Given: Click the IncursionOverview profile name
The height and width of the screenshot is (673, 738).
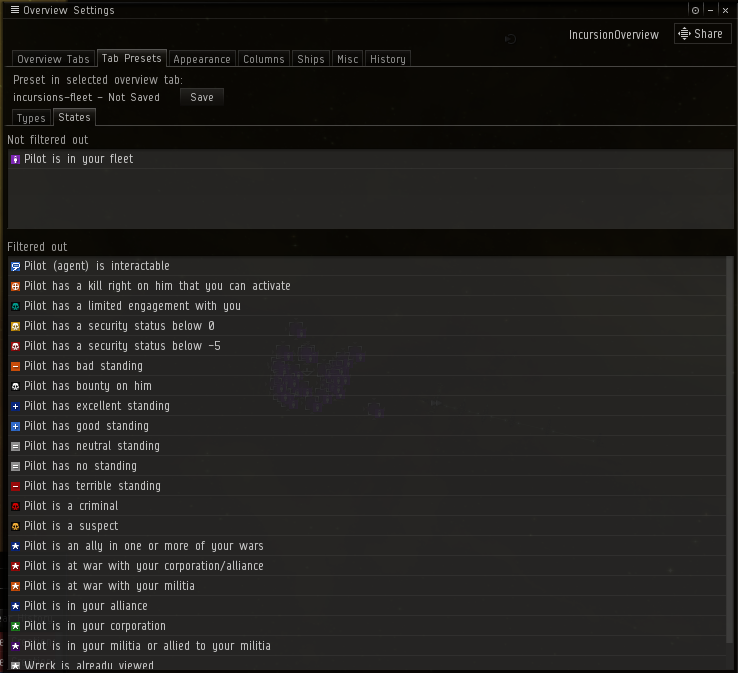Looking at the screenshot, I should 613,35.
